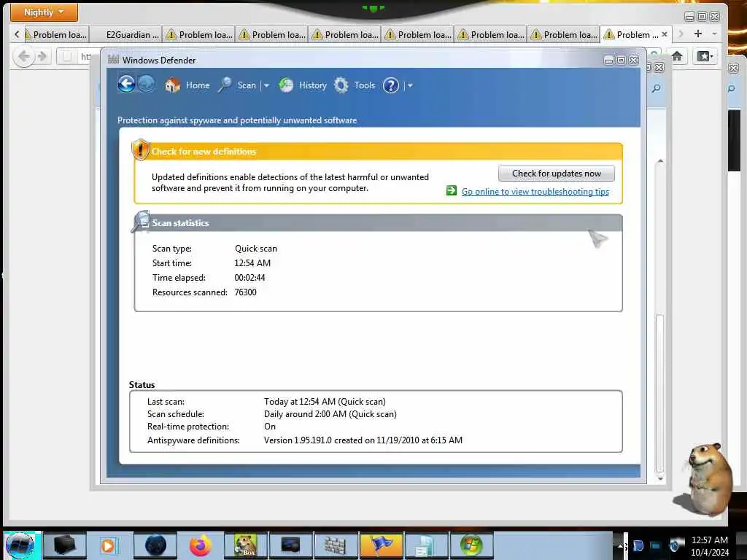Click the warning shield icon in definitions banner
The image size is (747, 560).
coord(140,149)
